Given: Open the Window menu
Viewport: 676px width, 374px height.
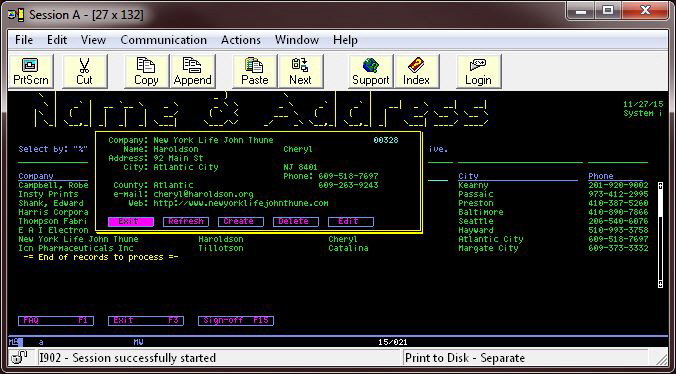Looking at the screenshot, I should tap(297, 40).
